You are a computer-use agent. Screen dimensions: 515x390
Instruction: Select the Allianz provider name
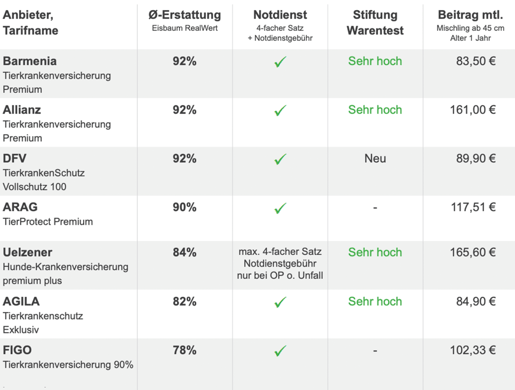tap(22, 110)
